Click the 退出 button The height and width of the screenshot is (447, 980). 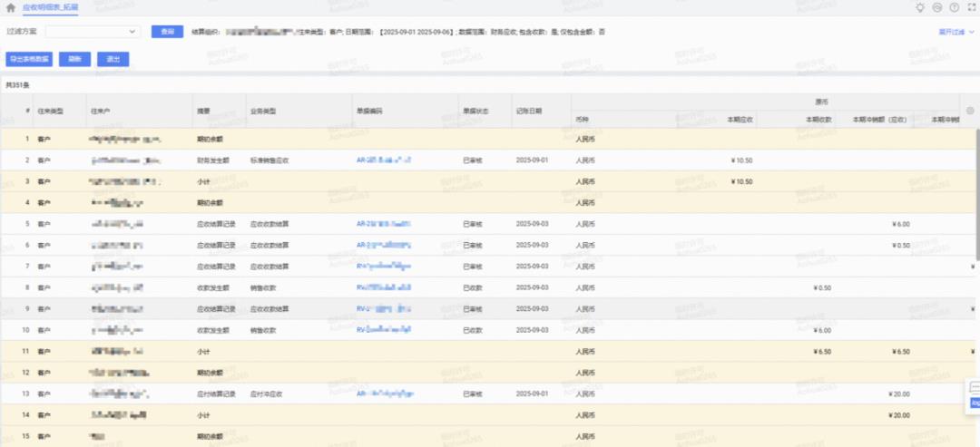pos(113,59)
